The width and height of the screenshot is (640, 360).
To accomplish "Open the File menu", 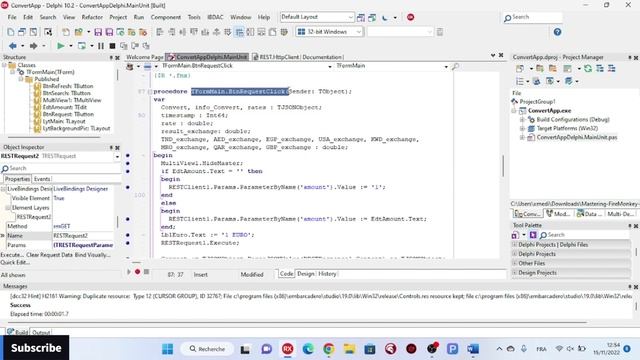I will tap(12, 17).
